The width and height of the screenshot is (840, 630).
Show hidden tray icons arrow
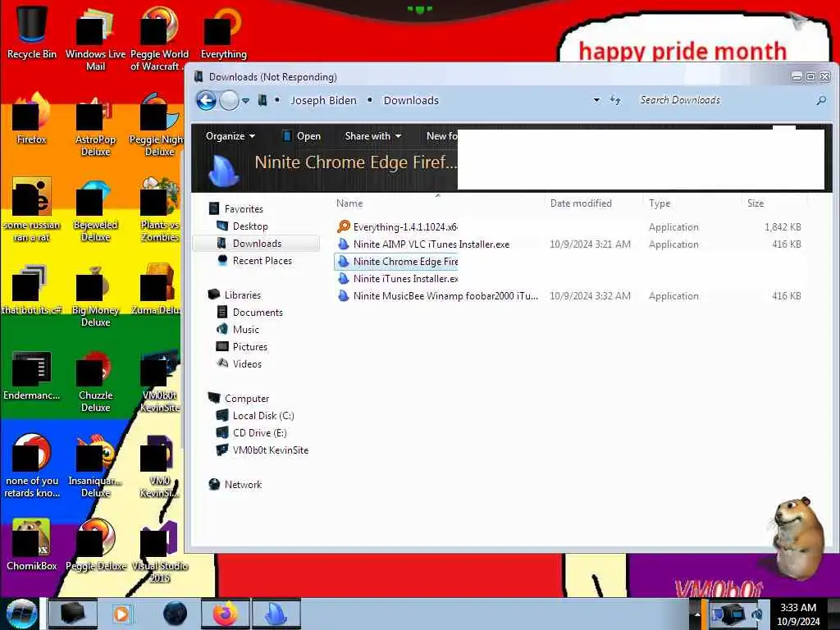point(697,614)
